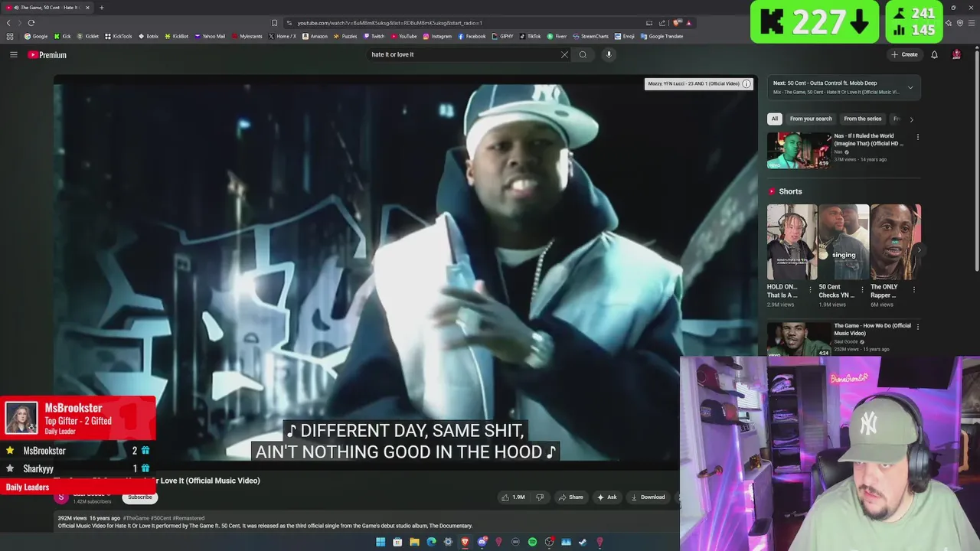Open the 50 Cent Checks YN short thumbnail
The height and width of the screenshot is (551, 980).
[843, 242]
